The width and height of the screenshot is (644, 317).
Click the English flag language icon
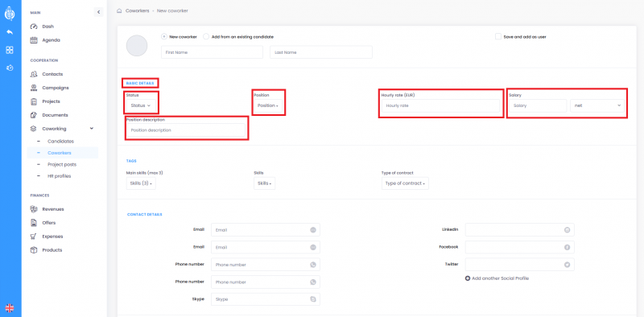(x=10, y=308)
